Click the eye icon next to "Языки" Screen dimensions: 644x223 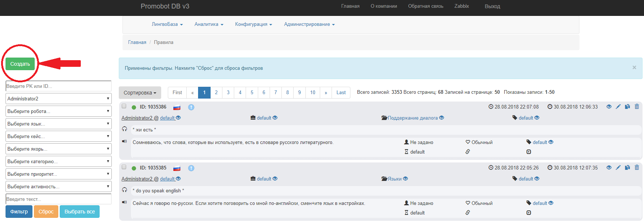pyautogui.click(x=405, y=179)
